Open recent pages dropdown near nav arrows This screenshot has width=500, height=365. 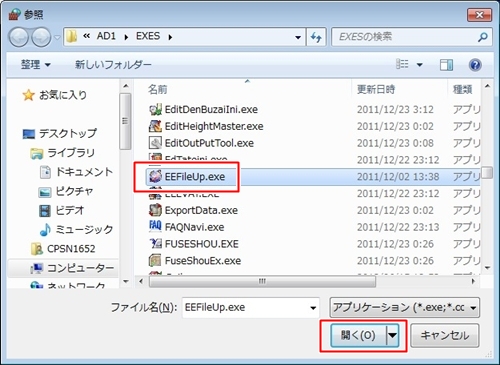coord(57,37)
